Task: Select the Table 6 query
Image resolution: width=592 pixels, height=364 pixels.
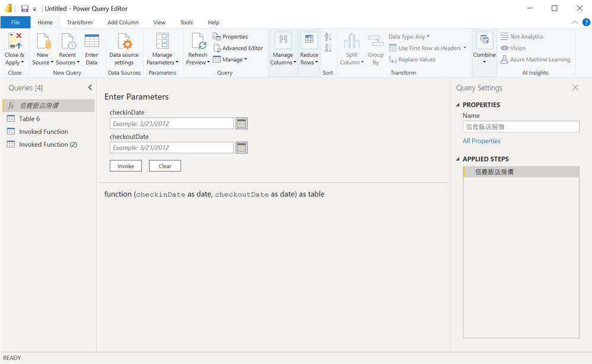Action: 49,119
